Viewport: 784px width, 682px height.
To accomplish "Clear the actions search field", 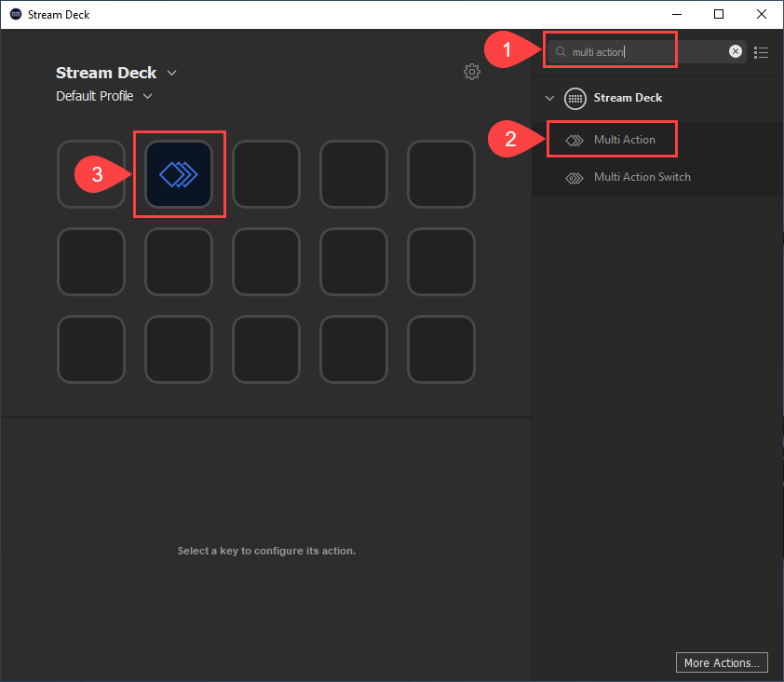I will pos(735,51).
